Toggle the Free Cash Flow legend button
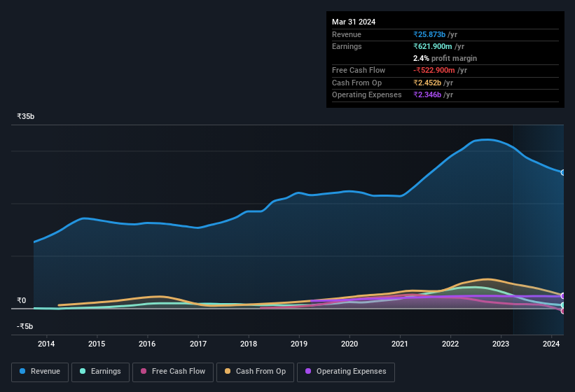 [x=173, y=372]
